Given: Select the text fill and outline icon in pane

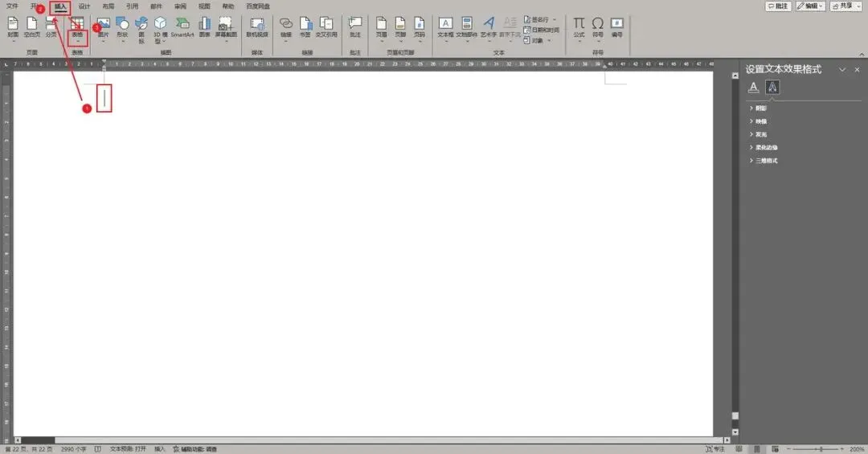Looking at the screenshot, I should (x=753, y=87).
